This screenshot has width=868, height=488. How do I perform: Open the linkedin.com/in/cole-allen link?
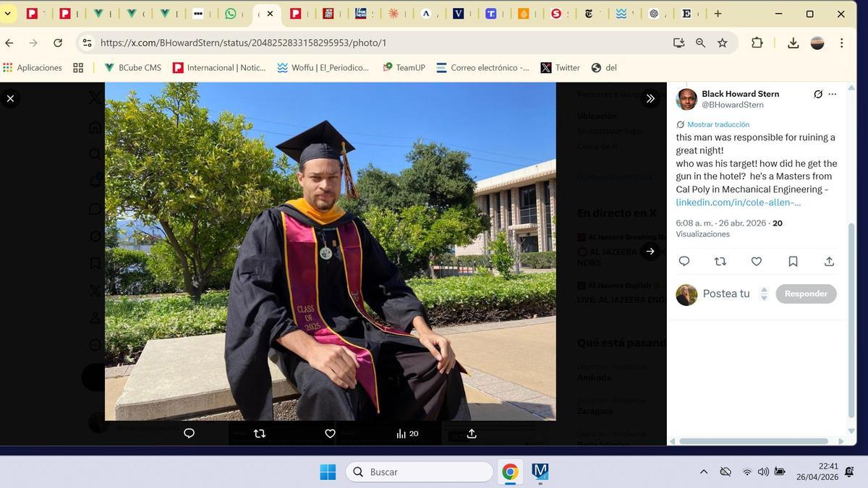point(738,202)
